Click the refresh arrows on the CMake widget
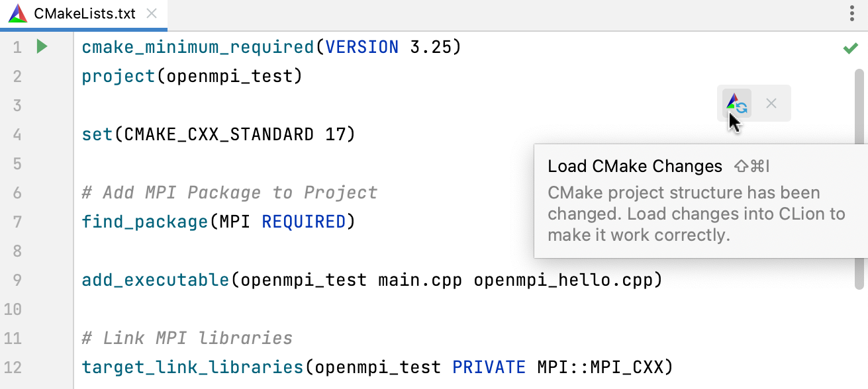The width and height of the screenshot is (868, 389). pos(744,107)
